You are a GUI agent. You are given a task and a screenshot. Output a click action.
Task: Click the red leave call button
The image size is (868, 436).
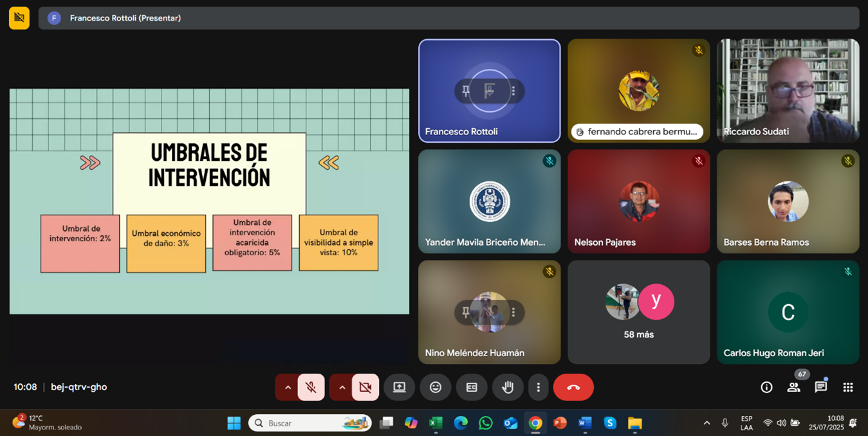573,387
